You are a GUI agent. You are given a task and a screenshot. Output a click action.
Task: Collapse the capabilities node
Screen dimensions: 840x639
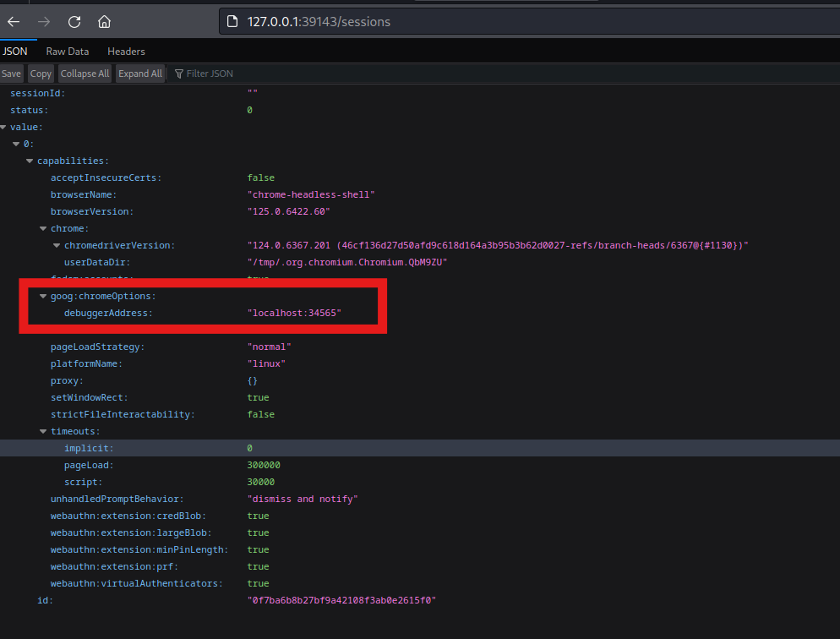pos(30,161)
